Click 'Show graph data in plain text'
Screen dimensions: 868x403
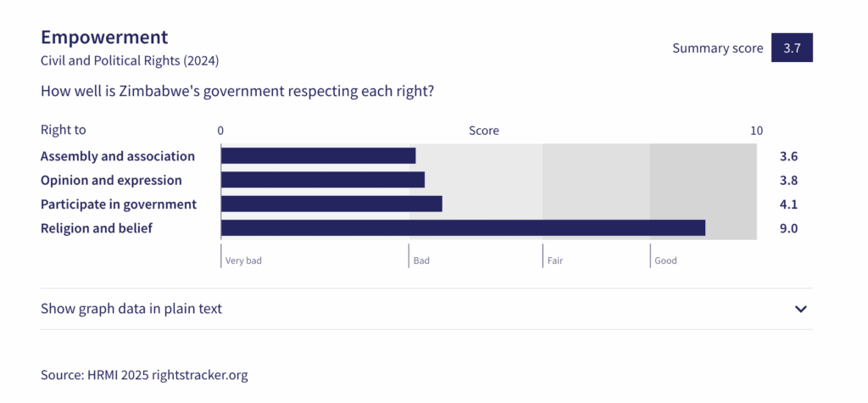coord(131,309)
